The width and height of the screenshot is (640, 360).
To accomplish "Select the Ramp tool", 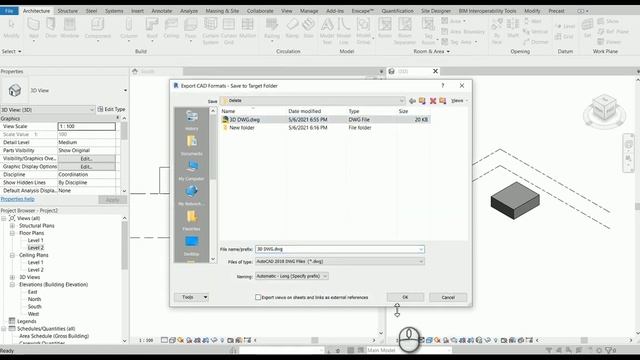I will click(292, 28).
